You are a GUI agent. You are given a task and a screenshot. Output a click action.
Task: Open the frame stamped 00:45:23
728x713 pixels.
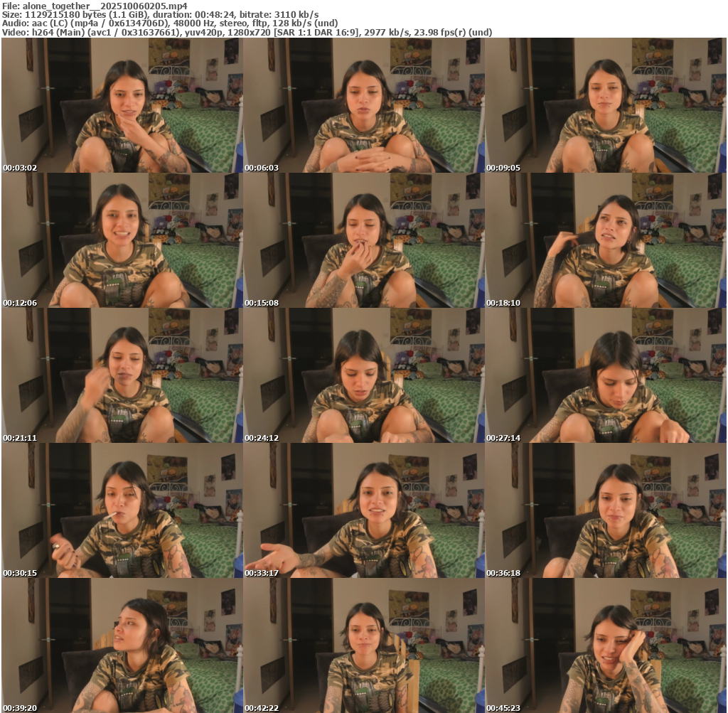click(606, 645)
